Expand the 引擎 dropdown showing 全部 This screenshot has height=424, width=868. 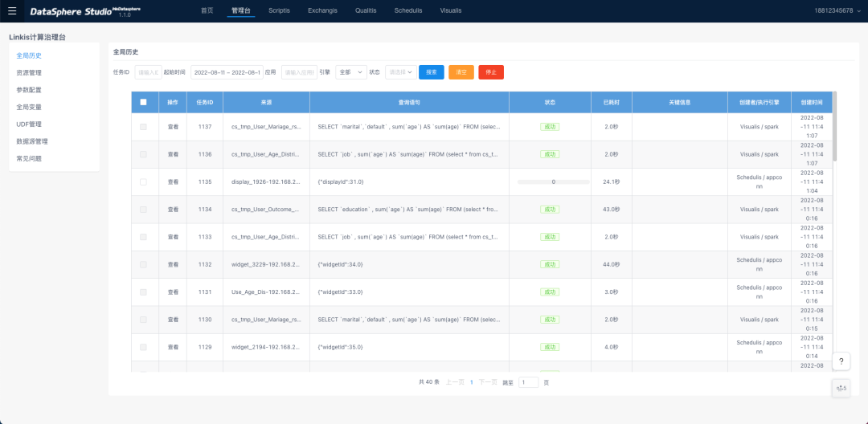coord(351,72)
